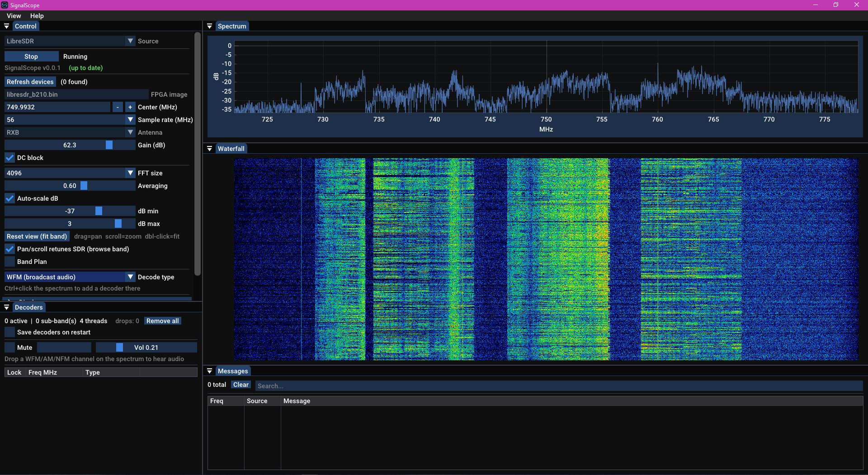This screenshot has height=475, width=868.
Task: Click Refresh devices button
Action: [30, 82]
